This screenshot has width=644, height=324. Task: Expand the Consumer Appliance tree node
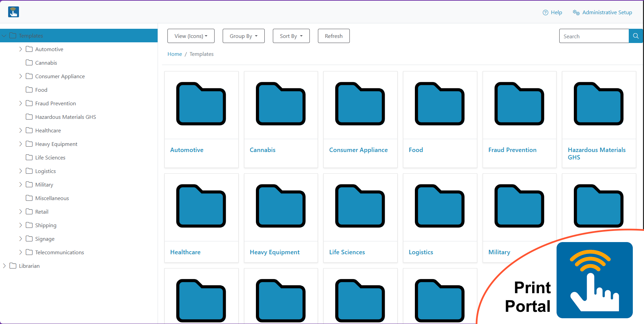point(21,76)
